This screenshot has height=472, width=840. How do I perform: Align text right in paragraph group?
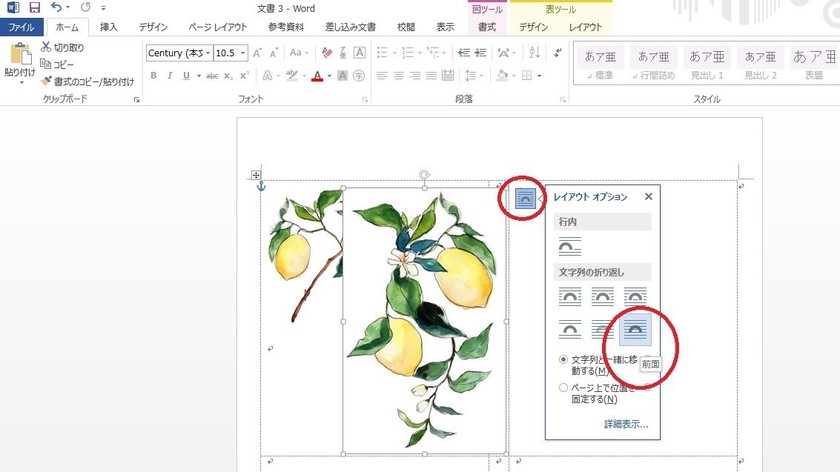(415, 76)
